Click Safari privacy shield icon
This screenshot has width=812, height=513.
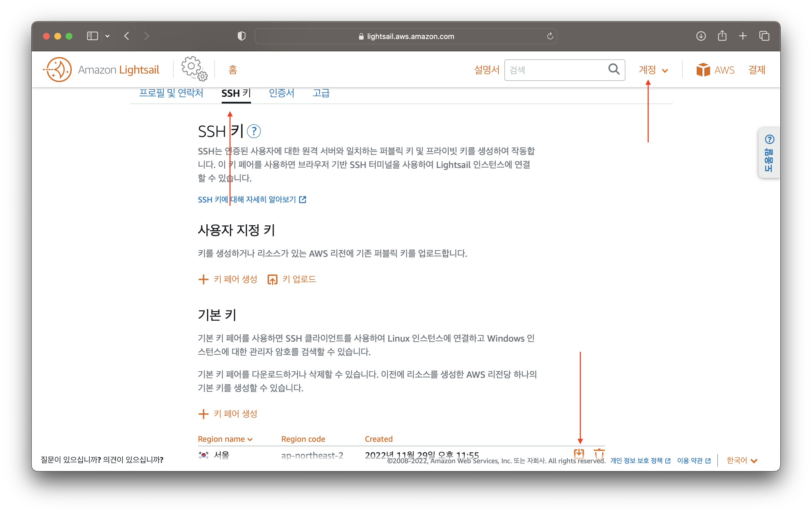(x=241, y=36)
